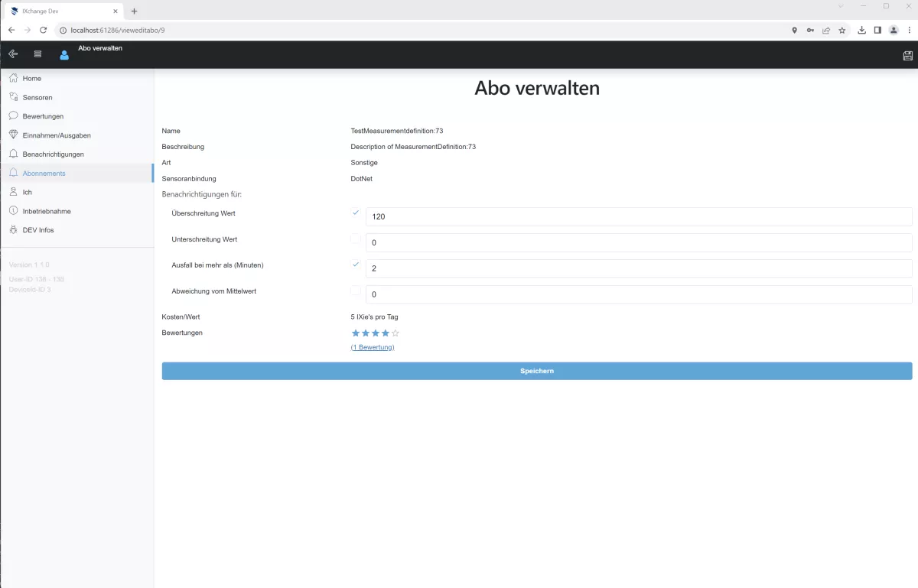Click the back arrow in app header

[13, 54]
